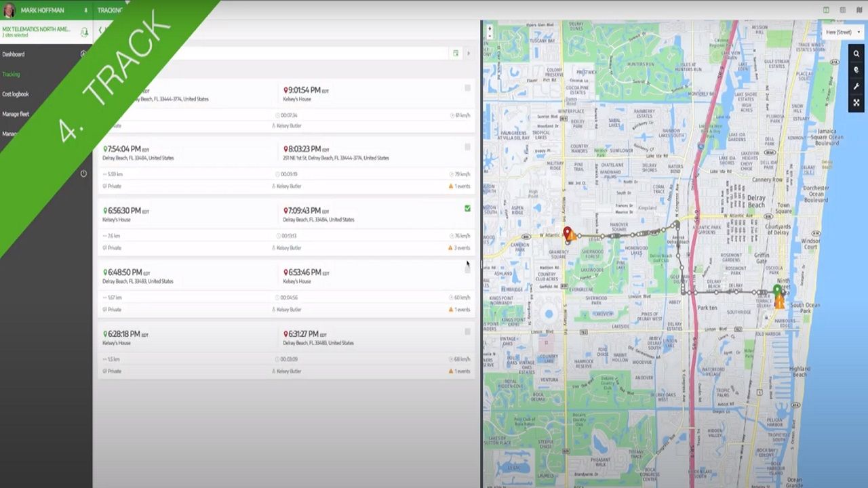Switch to split list and map layout

pyautogui.click(x=826, y=10)
